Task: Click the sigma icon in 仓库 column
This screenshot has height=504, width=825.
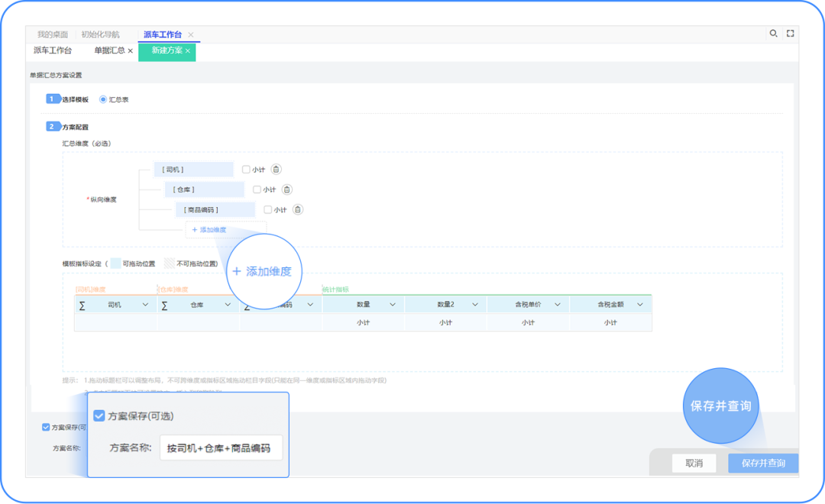Action: [165, 305]
